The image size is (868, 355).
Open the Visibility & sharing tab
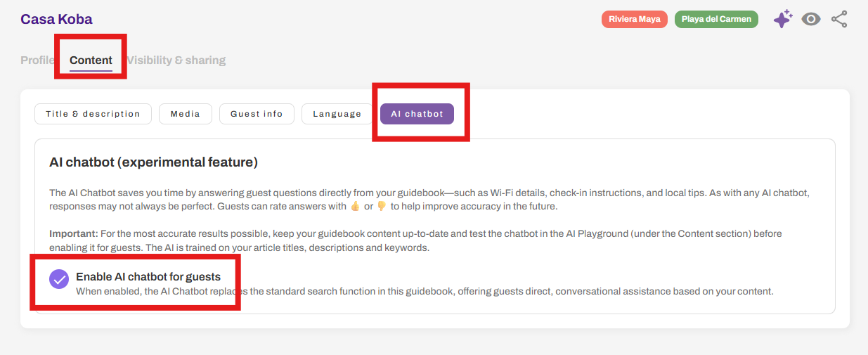pos(176,60)
